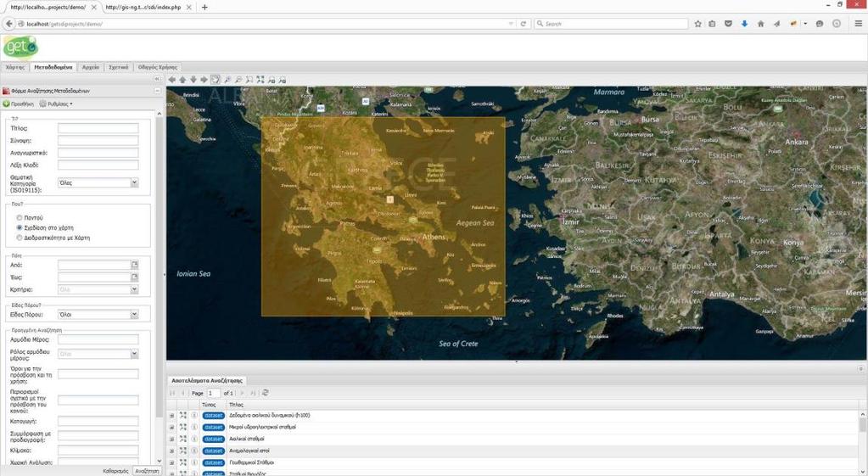Collapse the left panel with double-arrow button
The width and height of the screenshot is (868, 476).
[157, 79]
